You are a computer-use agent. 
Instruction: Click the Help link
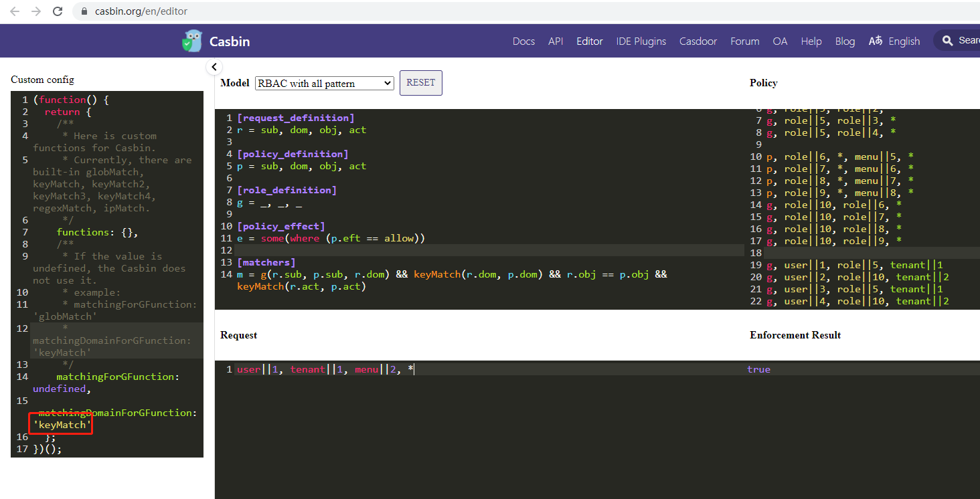click(x=811, y=41)
